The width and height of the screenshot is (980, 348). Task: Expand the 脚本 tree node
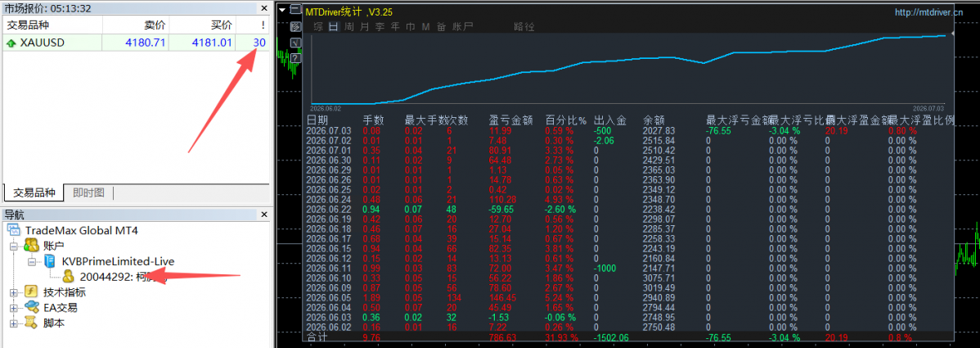pyautogui.click(x=14, y=323)
